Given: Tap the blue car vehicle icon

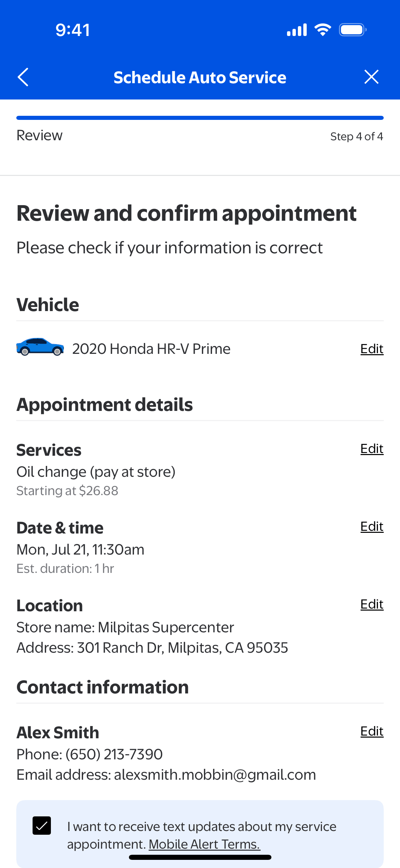Looking at the screenshot, I should point(40,347).
